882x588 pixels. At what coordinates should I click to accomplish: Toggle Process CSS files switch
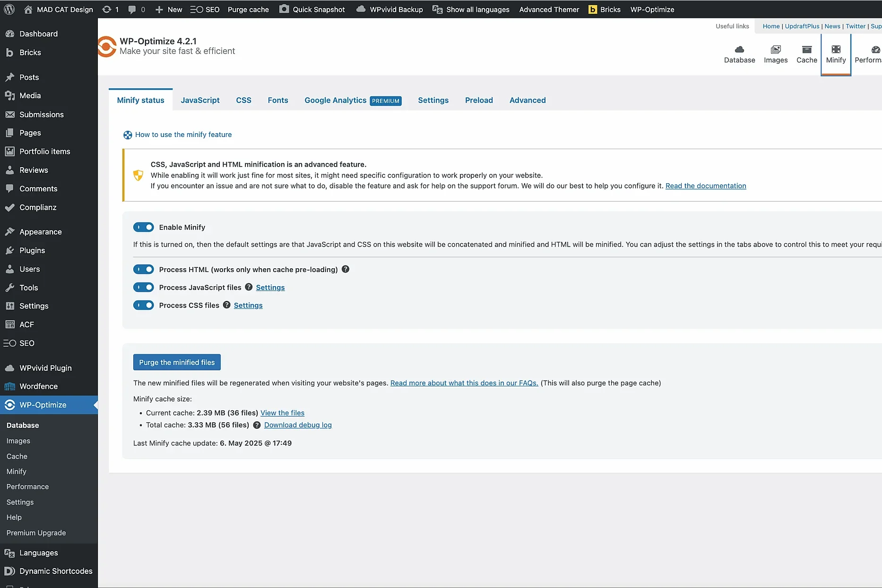click(144, 305)
